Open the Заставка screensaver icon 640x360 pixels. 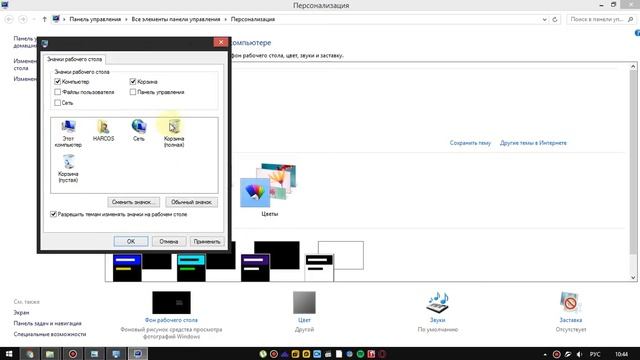570,302
